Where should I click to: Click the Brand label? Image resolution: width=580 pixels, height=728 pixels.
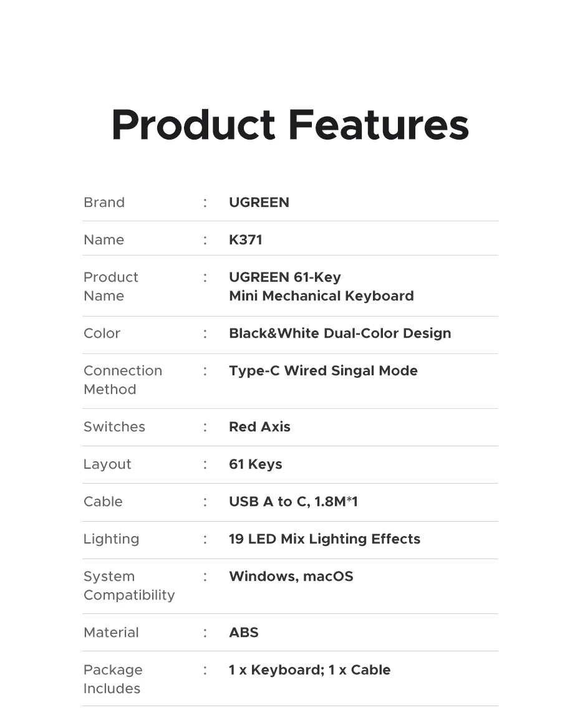tap(104, 203)
